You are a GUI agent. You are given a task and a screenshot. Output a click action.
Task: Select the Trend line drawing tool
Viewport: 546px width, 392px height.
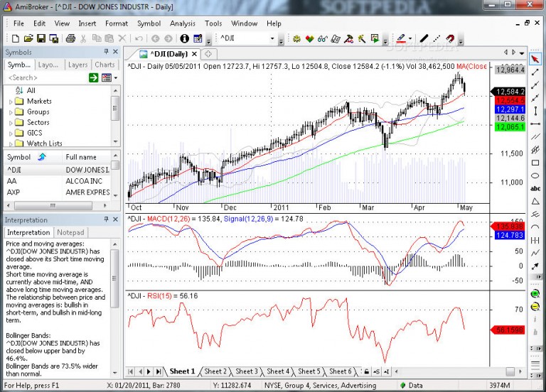point(535,72)
